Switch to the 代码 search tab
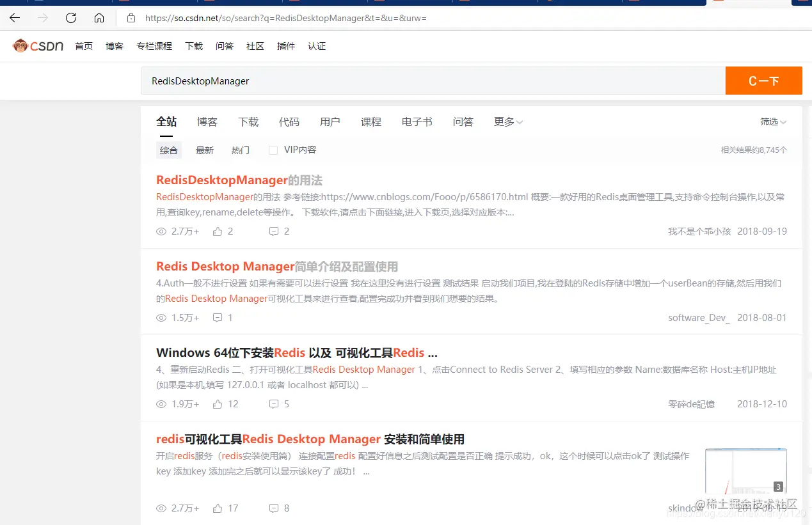 [289, 121]
